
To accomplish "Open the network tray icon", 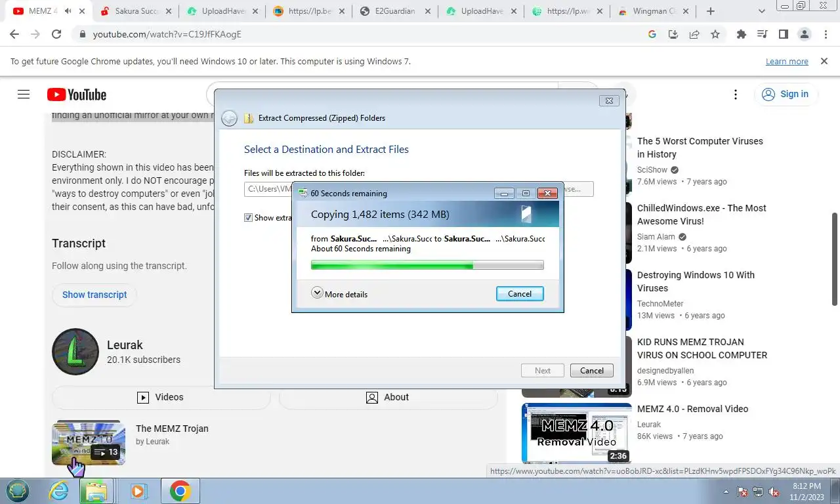I will (x=758, y=492).
